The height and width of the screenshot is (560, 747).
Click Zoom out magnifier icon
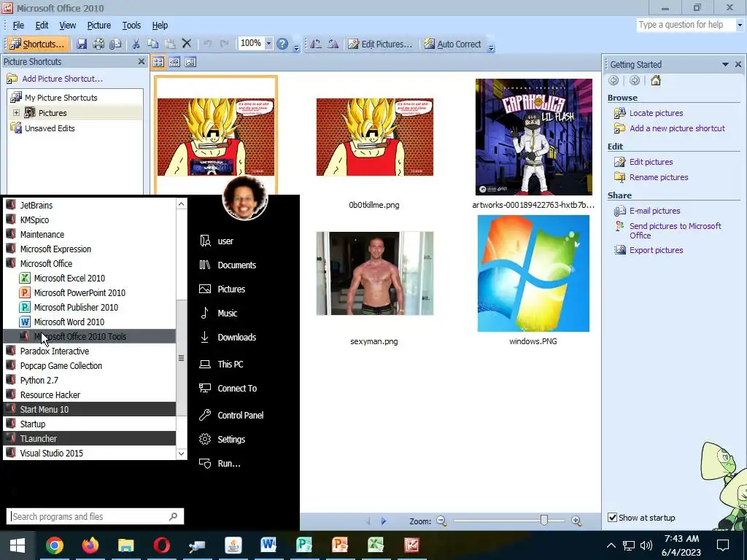point(441,521)
